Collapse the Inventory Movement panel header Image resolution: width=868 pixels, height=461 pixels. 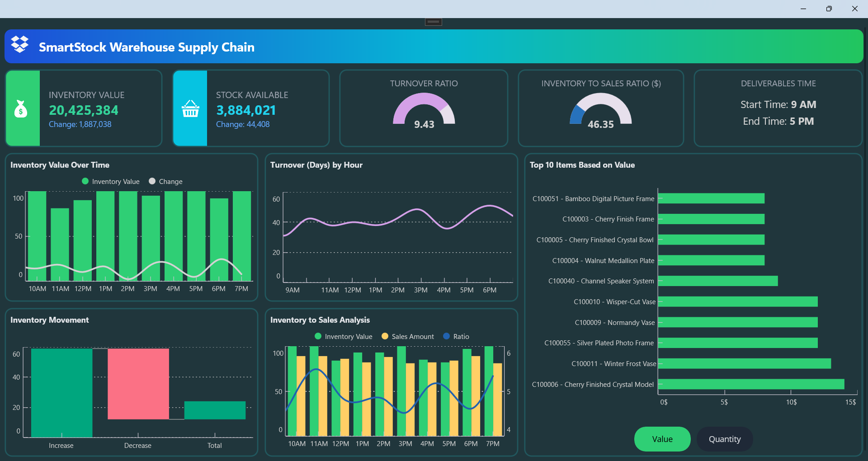(49, 320)
